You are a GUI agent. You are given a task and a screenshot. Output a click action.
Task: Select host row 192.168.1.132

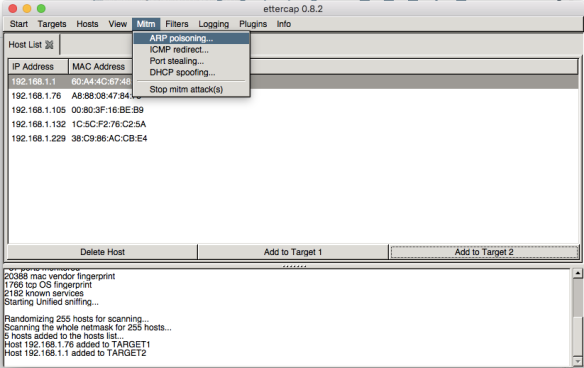(293, 124)
